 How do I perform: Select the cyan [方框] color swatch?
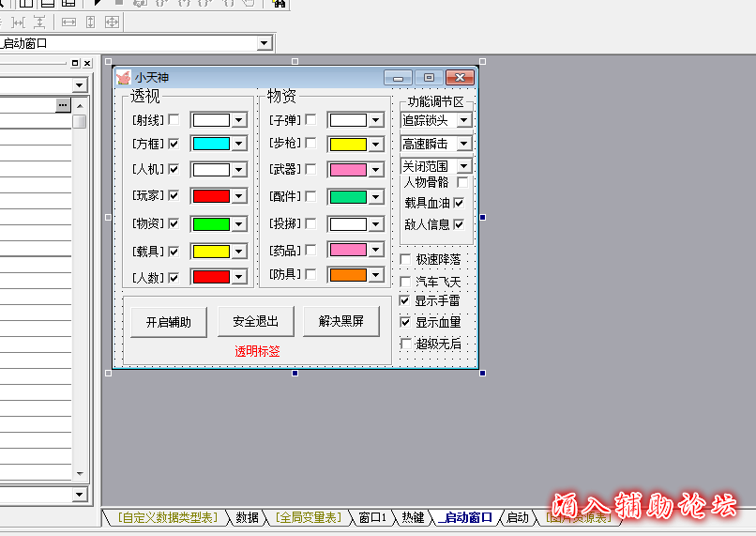(x=211, y=144)
